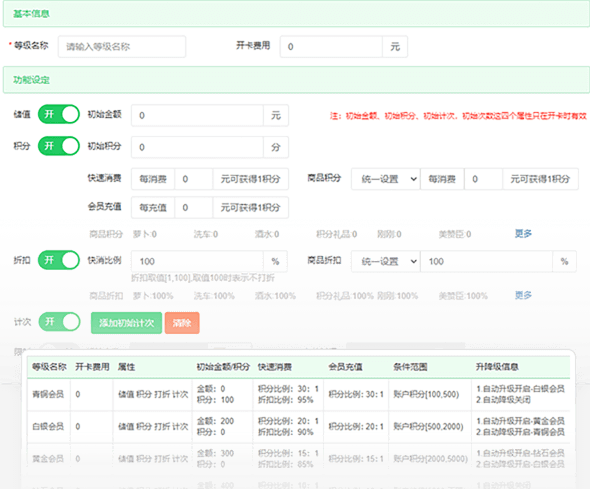Click 积分比例: 20:1 会员充值 cell
590x489 pixels.
(x=356, y=427)
